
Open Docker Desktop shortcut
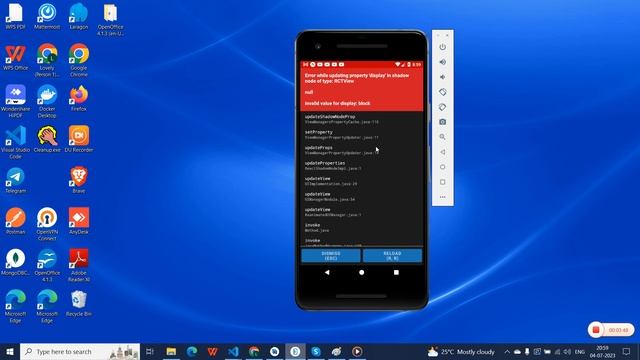tap(47, 101)
